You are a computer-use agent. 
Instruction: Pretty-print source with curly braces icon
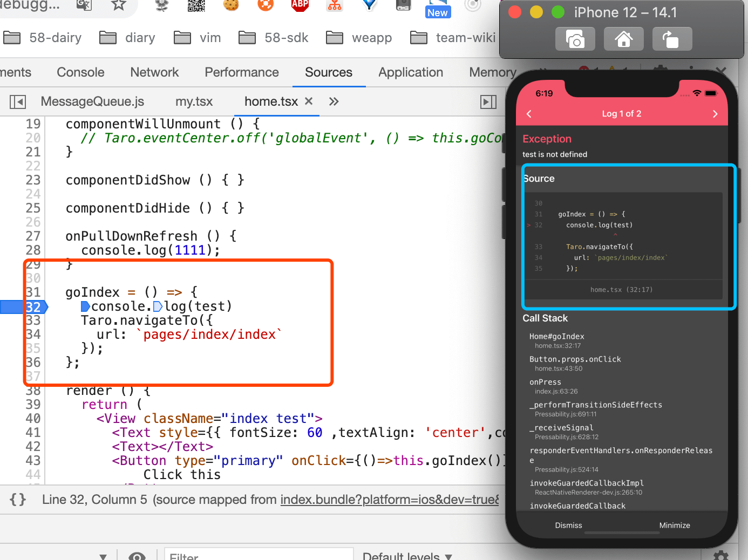(x=18, y=499)
